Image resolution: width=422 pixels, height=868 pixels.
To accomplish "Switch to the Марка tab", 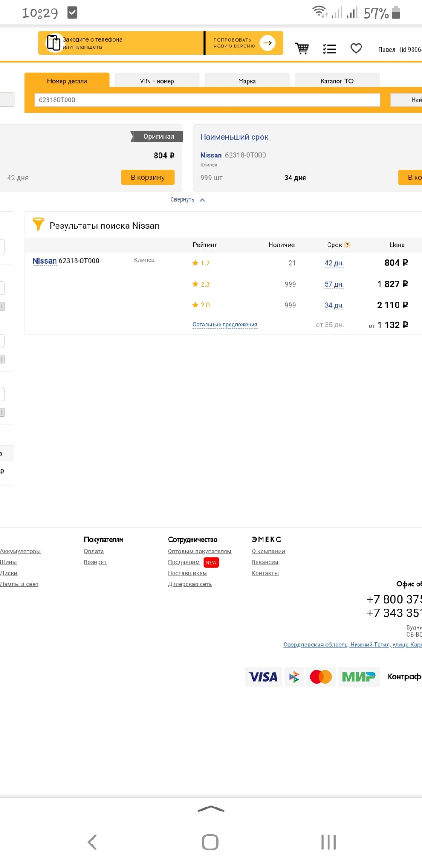I will point(247,80).
